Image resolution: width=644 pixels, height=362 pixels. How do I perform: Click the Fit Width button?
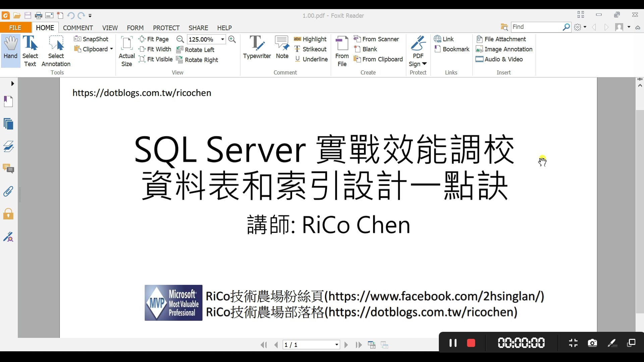(155, 49)
